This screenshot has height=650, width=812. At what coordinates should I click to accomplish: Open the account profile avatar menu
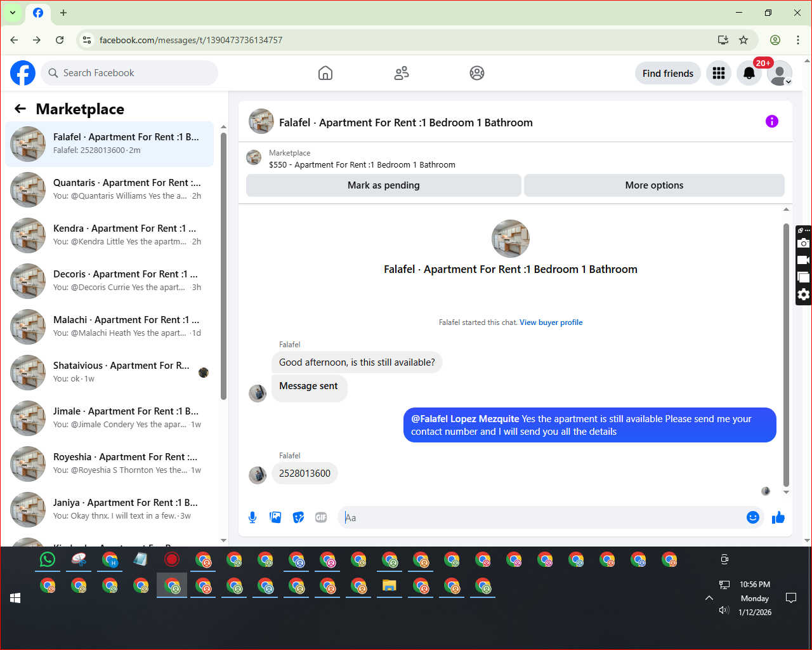(780, 73)
